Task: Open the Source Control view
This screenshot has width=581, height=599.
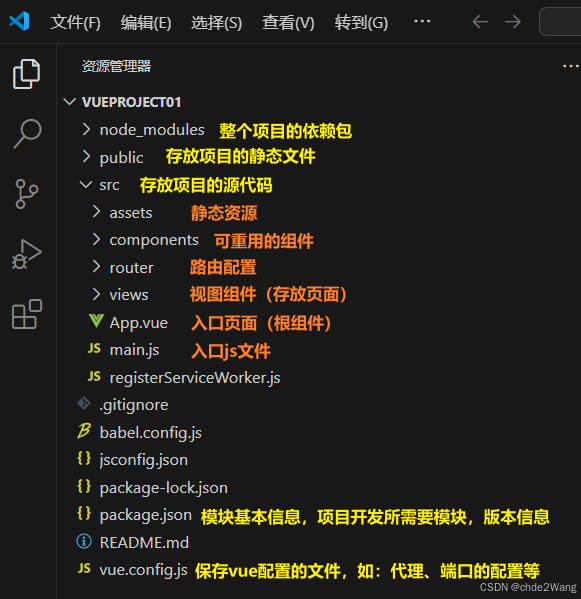Action: pos(27,194)
